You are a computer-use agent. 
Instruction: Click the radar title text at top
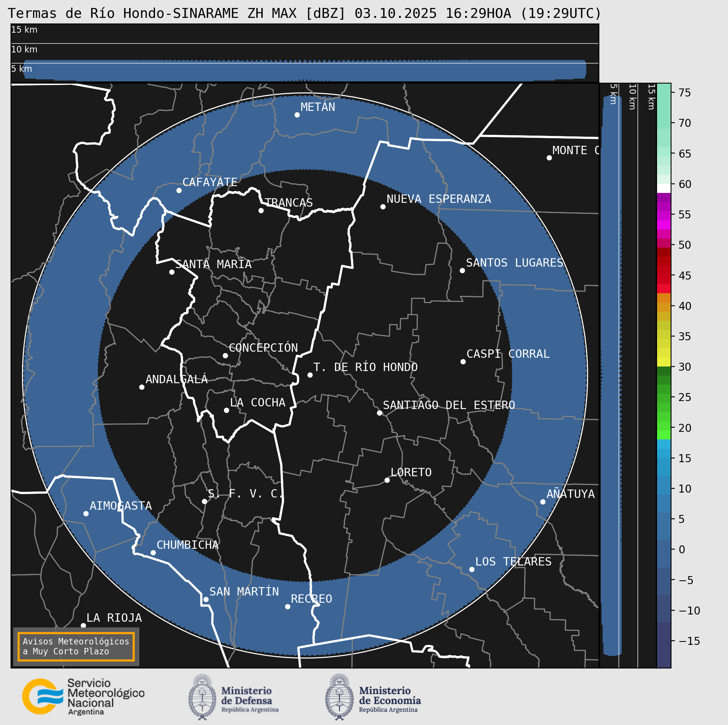[x=305, y=13]
